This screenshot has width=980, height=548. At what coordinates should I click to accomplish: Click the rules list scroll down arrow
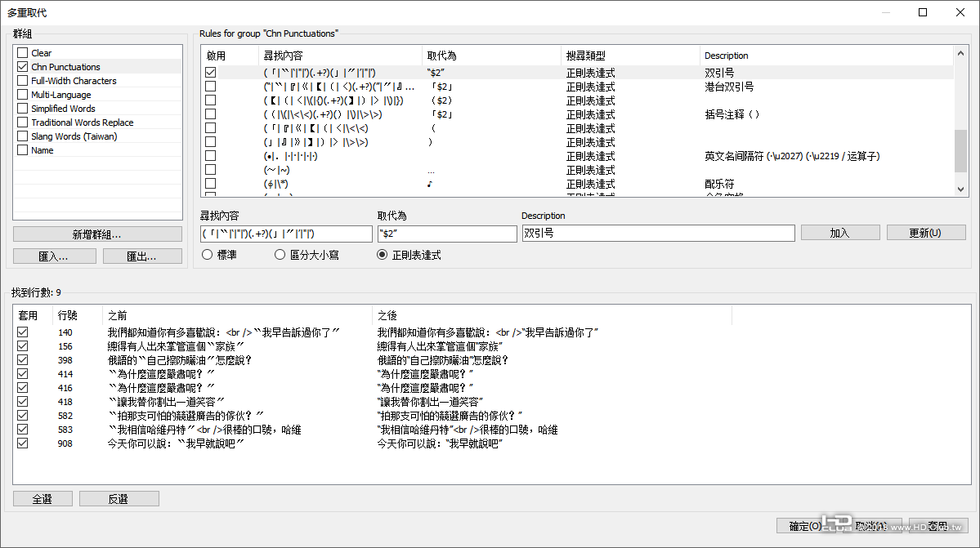[960, 189]
